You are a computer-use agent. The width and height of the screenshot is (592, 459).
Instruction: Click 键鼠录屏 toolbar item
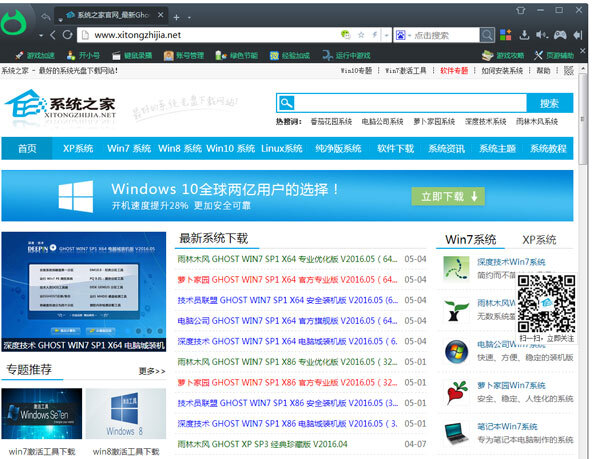(x=132, y=55)
